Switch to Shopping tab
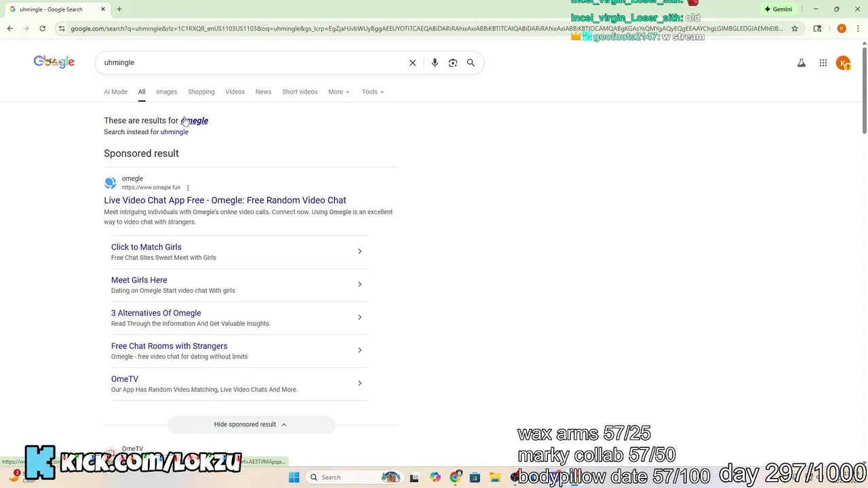 (x=201, y=91)
